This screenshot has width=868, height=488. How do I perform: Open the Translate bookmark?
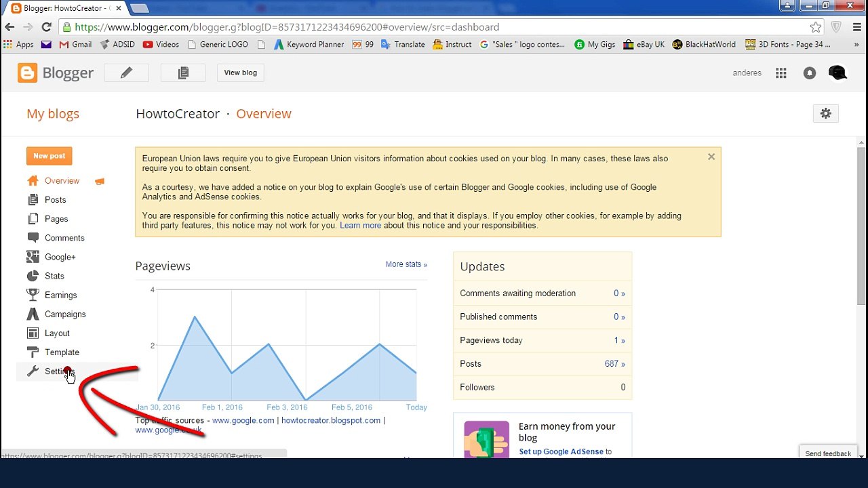[x=403, y=45]
